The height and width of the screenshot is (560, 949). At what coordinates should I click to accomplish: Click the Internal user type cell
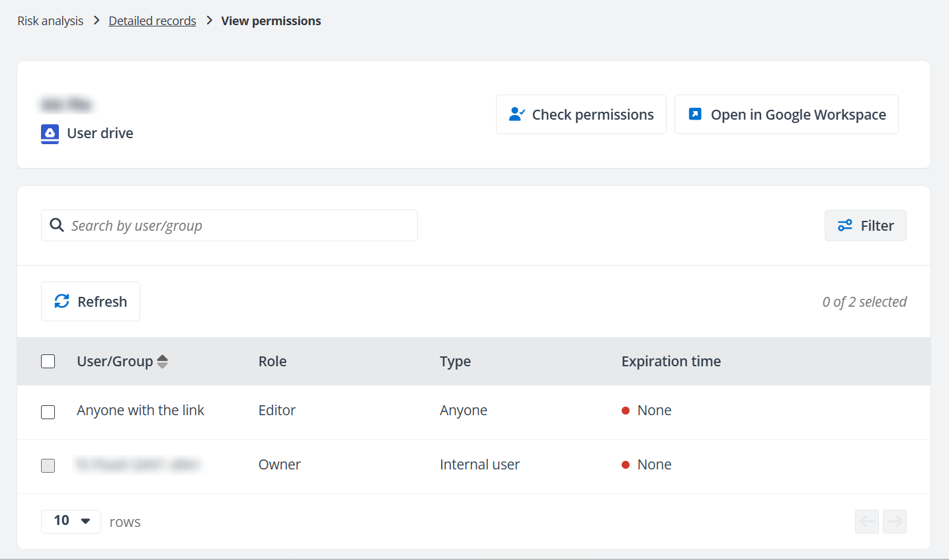pyautogui.click(x=480, y=465)
